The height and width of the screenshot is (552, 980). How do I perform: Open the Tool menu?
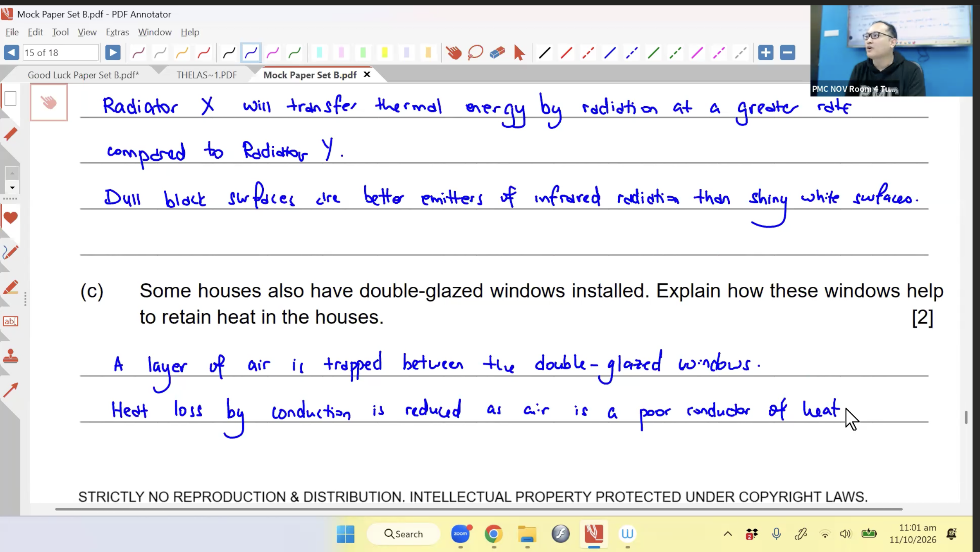(60, 32)
